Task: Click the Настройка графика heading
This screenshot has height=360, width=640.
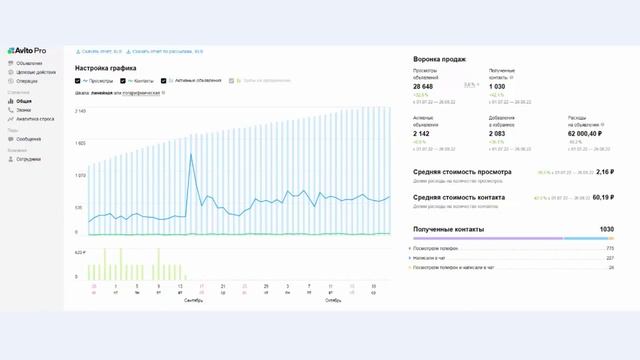Action: 106,68
